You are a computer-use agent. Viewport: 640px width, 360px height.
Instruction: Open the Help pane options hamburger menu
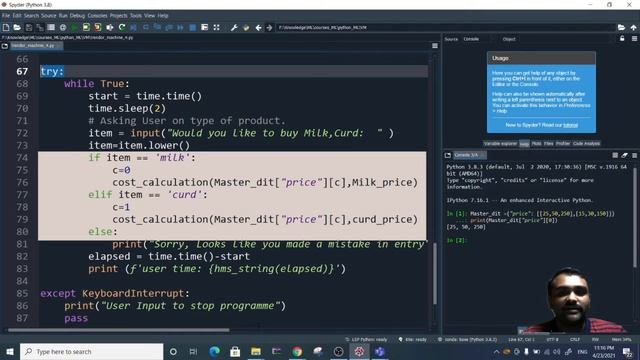click(x=634, y=39)
